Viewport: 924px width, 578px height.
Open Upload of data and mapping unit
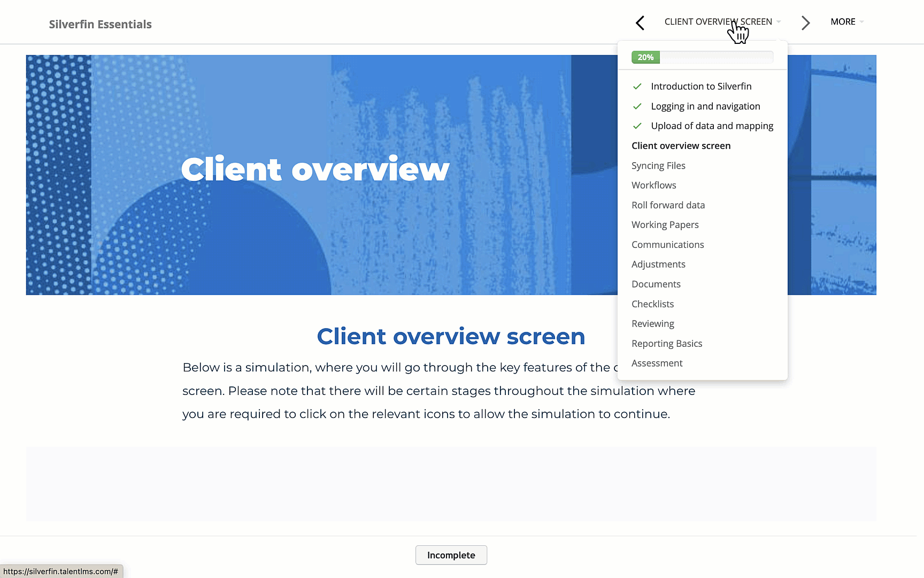(712, 126)
